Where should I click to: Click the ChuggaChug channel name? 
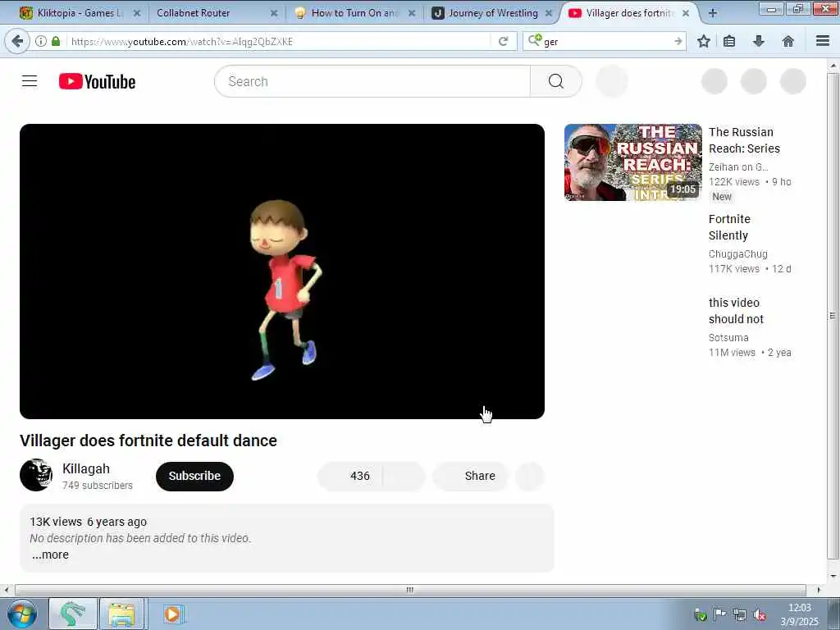(737, 254)
